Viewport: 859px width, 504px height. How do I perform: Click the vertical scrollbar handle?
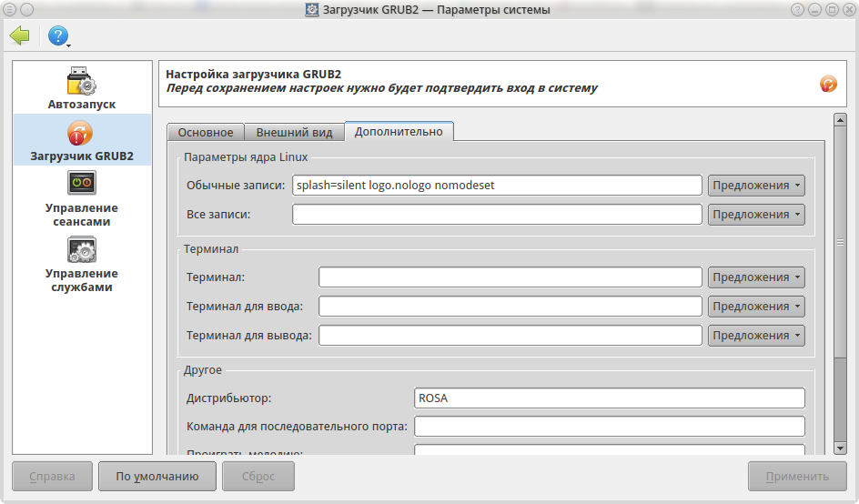coord(841,241)
